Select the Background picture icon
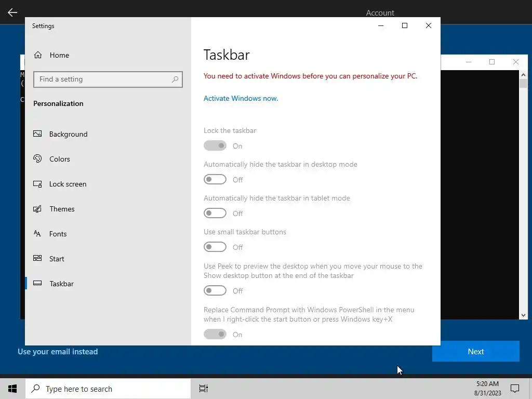This screenshot has height=399, width=532. (x=37, y=134)
